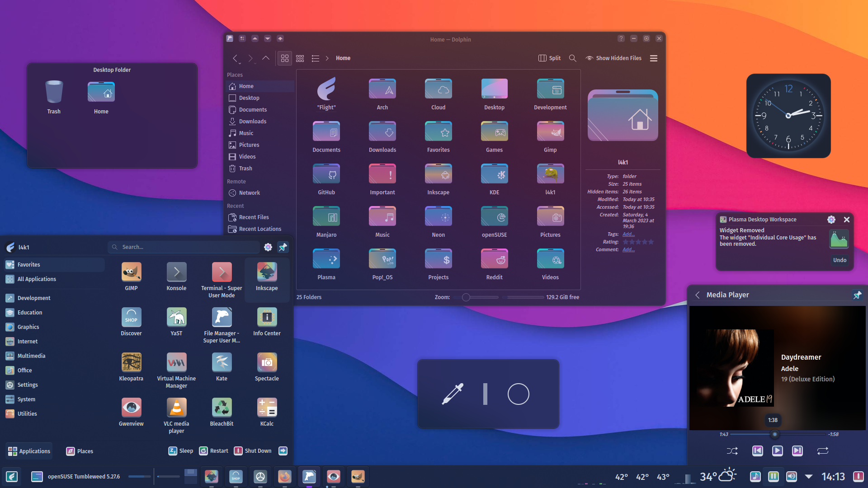Switch Dolphin to compact view mode
Image resolution: width=868 pixels, height=488 pixels.
300,58
